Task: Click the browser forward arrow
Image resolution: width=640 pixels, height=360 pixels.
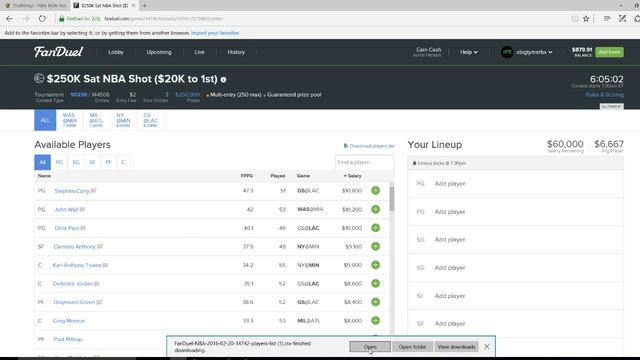Action: (x=25, y=19)
